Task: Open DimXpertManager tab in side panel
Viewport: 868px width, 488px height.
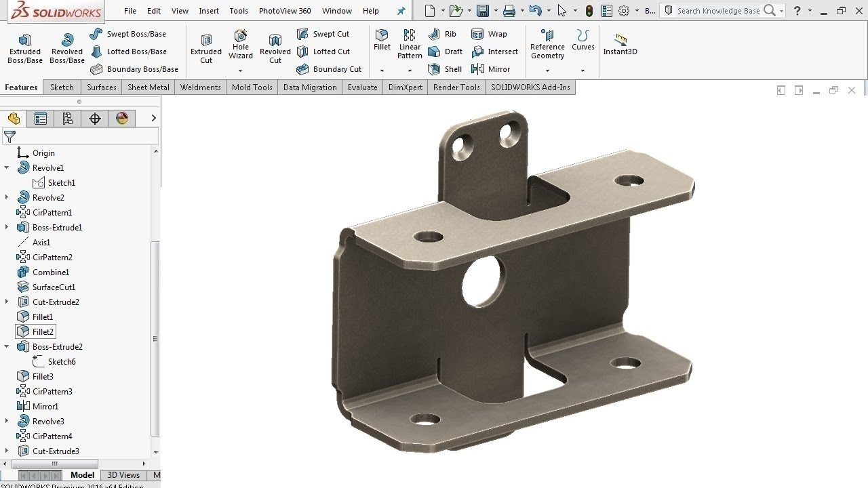Action: click(95, 119)
